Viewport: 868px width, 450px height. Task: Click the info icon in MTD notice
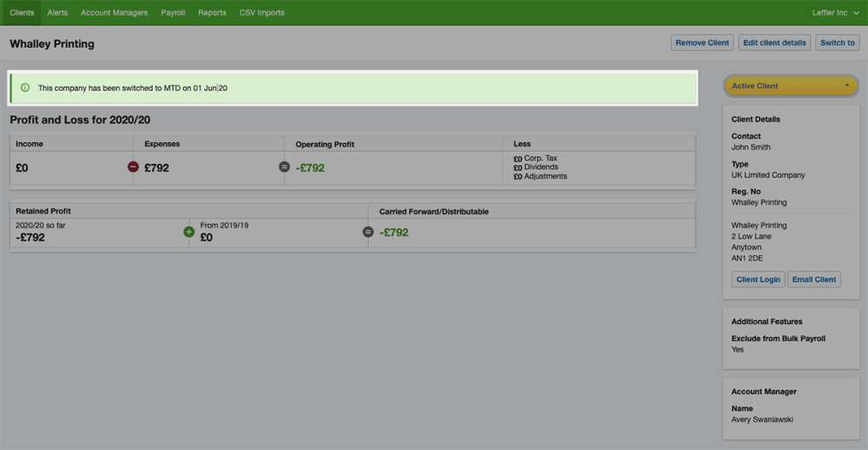click(25, 88)
